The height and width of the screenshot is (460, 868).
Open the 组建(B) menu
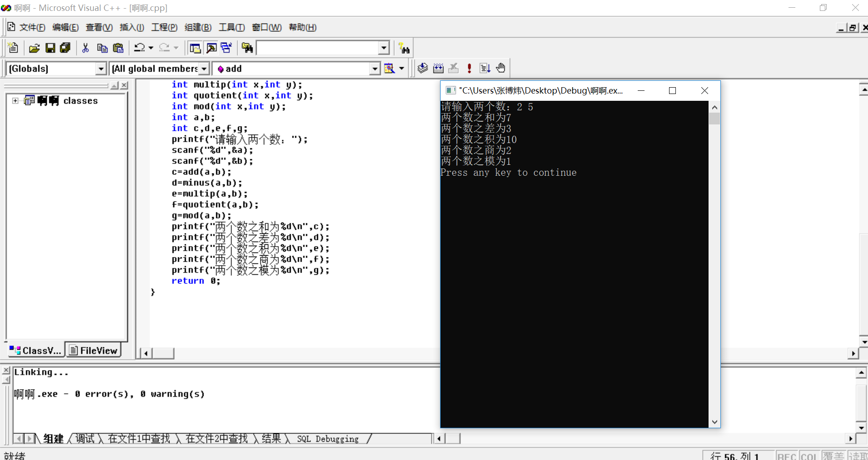coord(198,28)
